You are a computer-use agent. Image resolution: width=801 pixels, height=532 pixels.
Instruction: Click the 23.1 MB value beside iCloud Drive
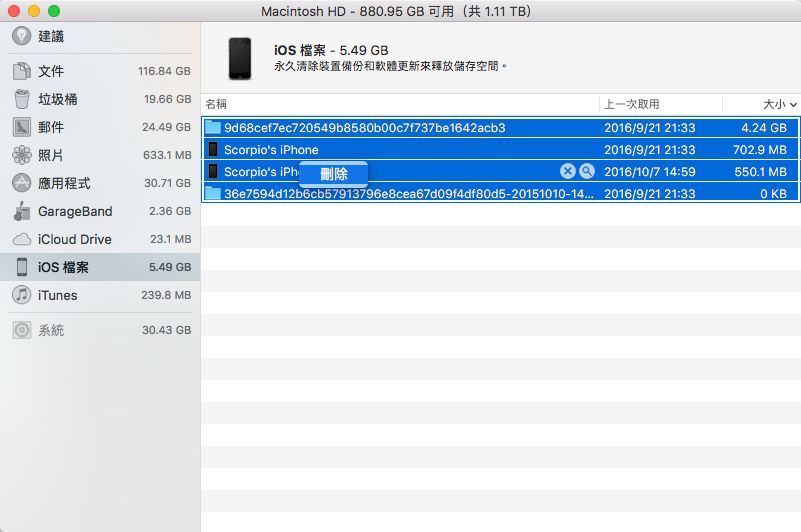coord(171,239)
